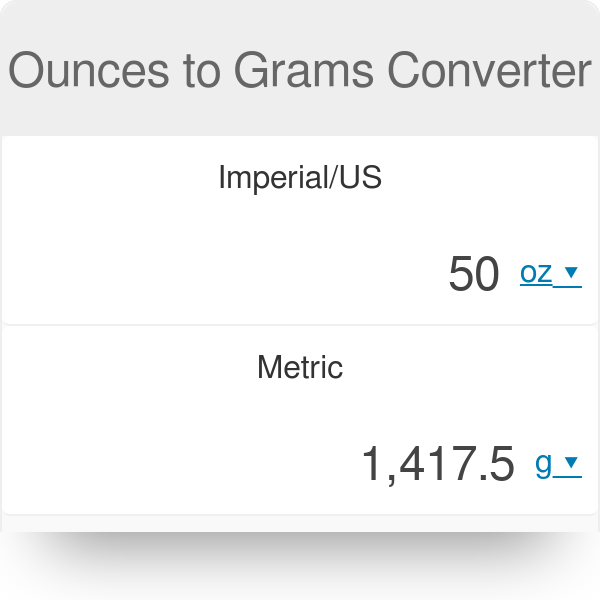Open the oz unit dropdown
Screen dimensions: 600x600
(x=550, y=272)
